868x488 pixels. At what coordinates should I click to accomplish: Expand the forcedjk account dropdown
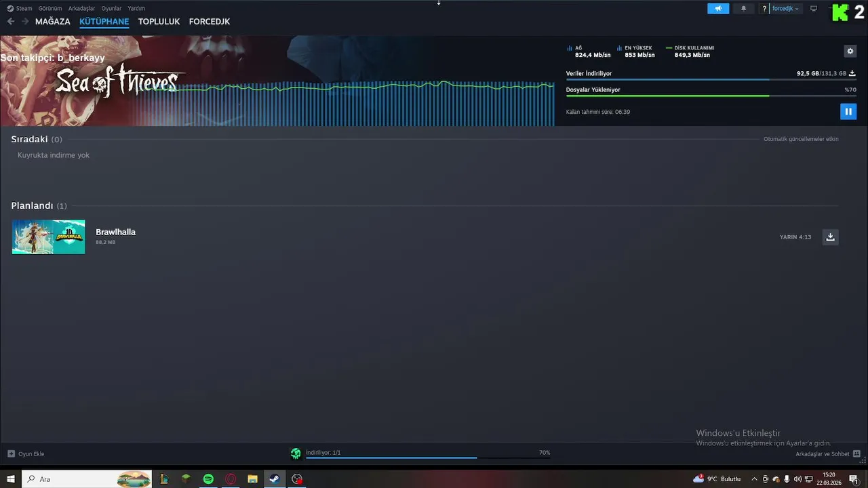785,9
